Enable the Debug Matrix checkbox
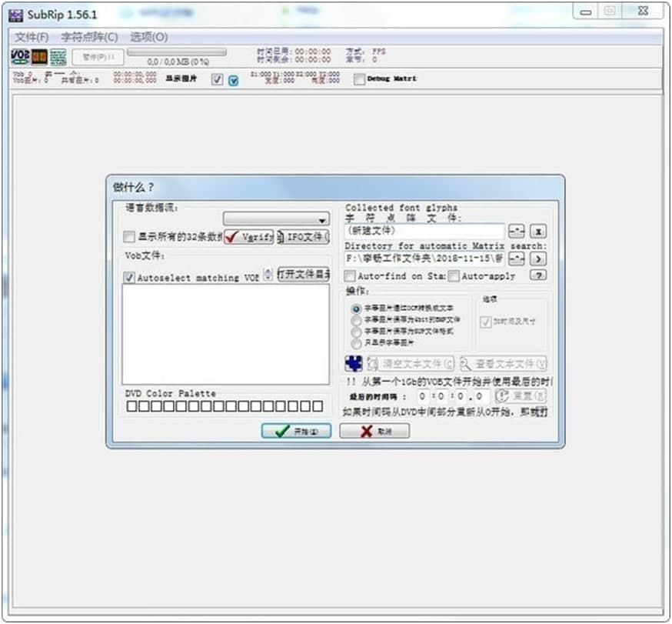The height and width of the screenshot is (624, 672). 358,78
